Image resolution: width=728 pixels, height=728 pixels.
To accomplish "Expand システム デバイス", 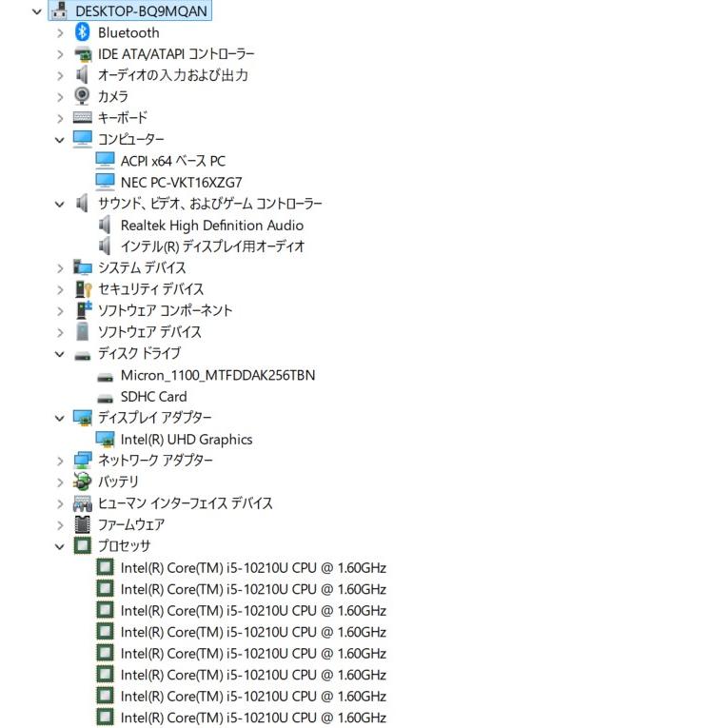I will coord(60,268).
